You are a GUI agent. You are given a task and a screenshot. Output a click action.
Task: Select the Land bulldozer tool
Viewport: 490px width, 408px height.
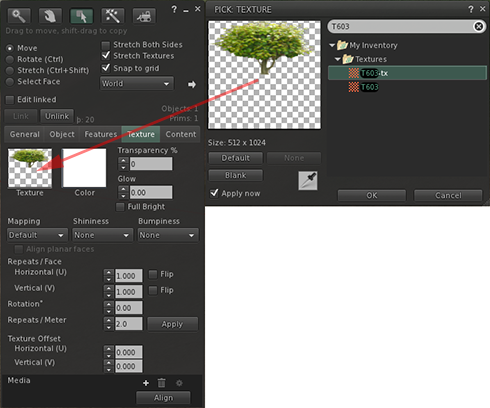(144, 16)
